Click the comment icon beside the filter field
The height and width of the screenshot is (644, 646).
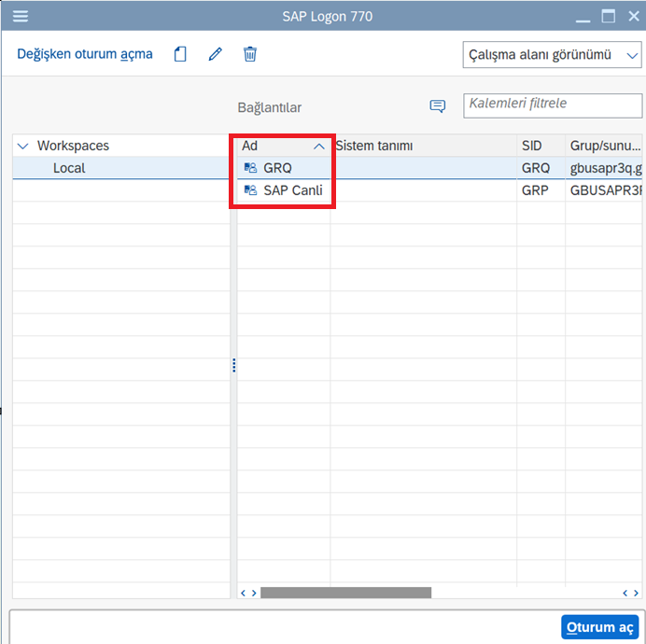[437, 106]
